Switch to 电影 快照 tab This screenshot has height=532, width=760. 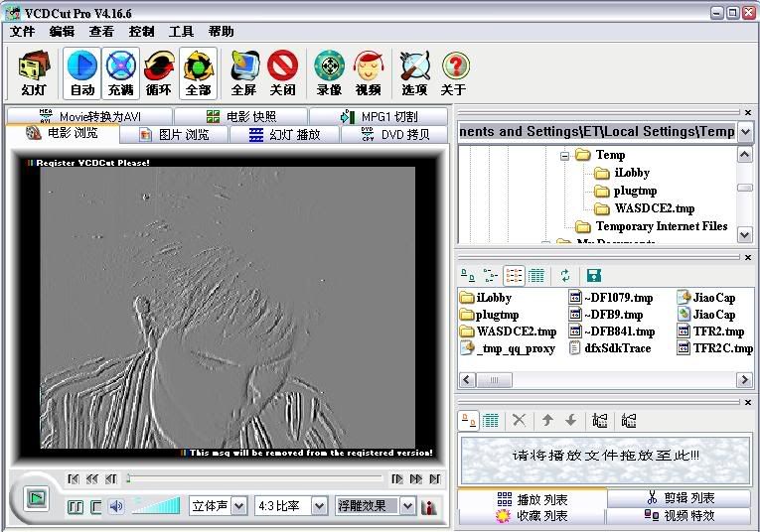coord(240,116)
